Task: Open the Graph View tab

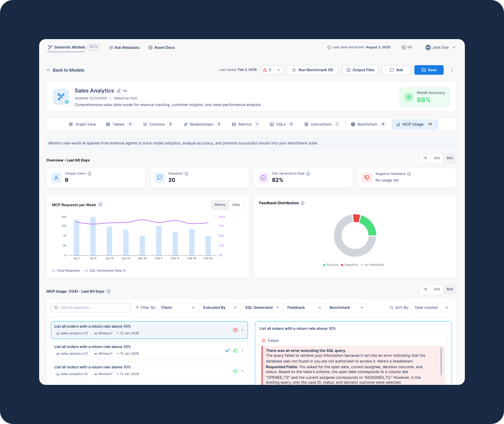Action: 82,124
